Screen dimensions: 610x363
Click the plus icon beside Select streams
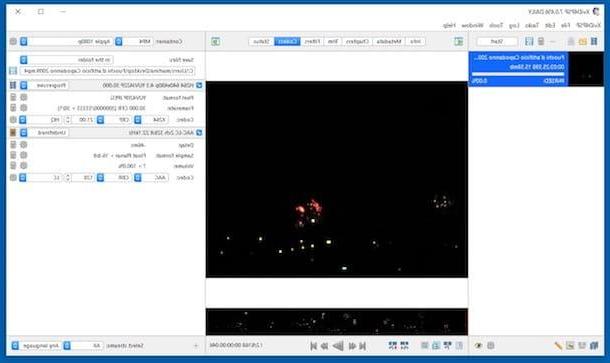pyautogui.click(x=196, y=345)
